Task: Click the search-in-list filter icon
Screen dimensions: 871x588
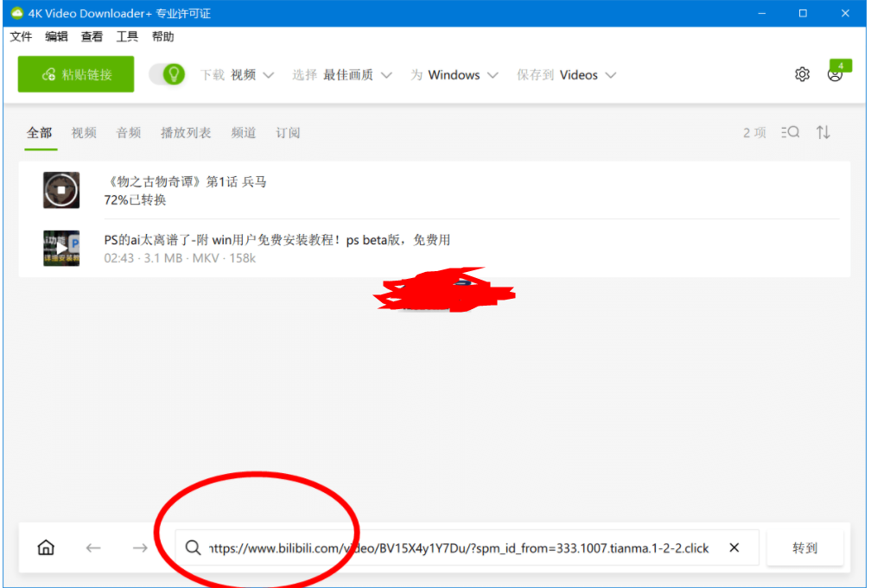Action: [790, 132]
